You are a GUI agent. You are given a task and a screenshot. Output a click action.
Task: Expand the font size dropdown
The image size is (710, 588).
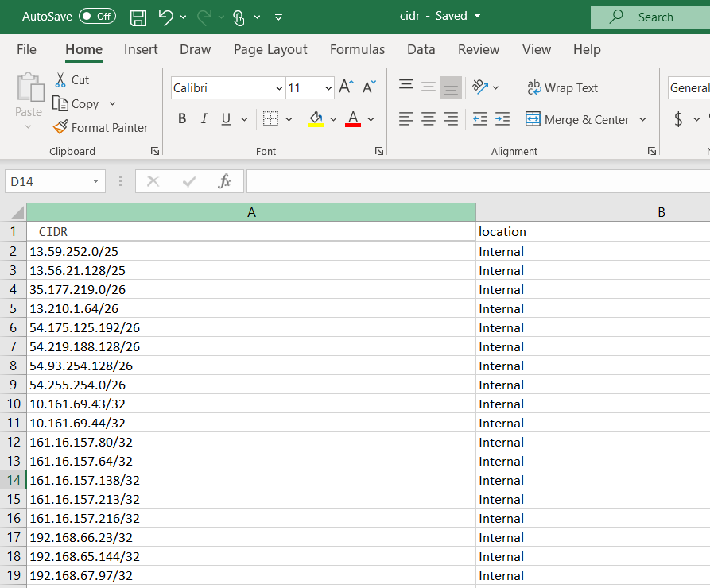[x=328, y=88]
